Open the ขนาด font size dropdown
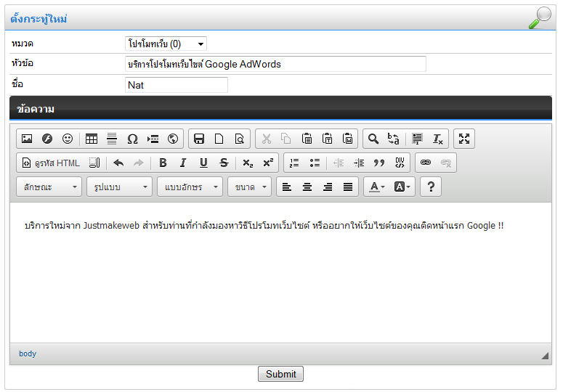 click(250, 187)
